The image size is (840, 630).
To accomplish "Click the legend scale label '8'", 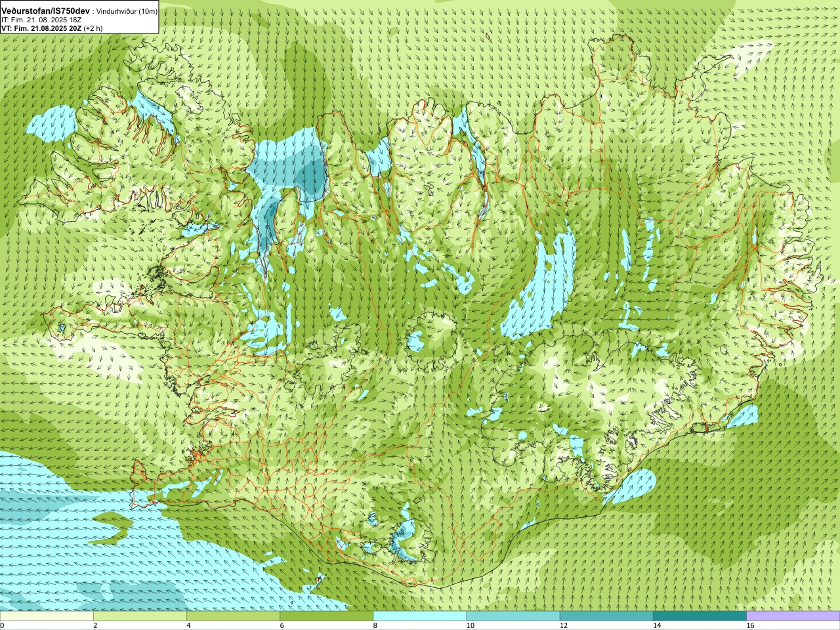I will tap(375, 625).
